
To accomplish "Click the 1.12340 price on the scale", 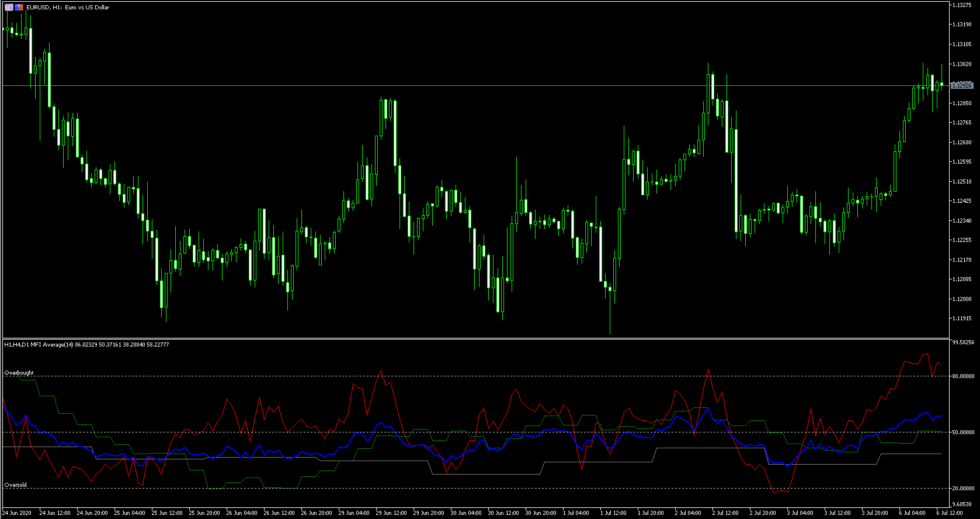I will 962,221.
